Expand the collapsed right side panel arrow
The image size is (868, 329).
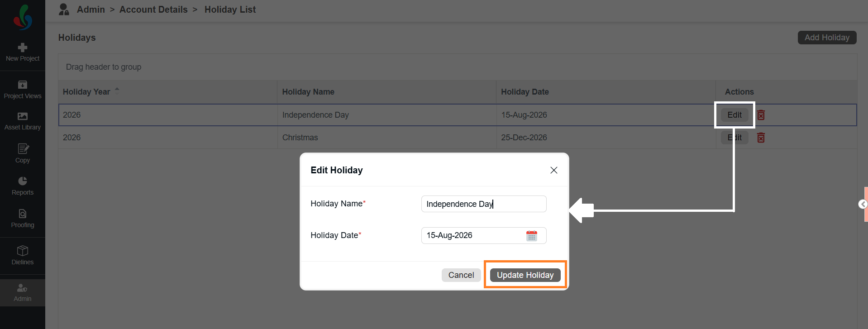pos(863,204)
